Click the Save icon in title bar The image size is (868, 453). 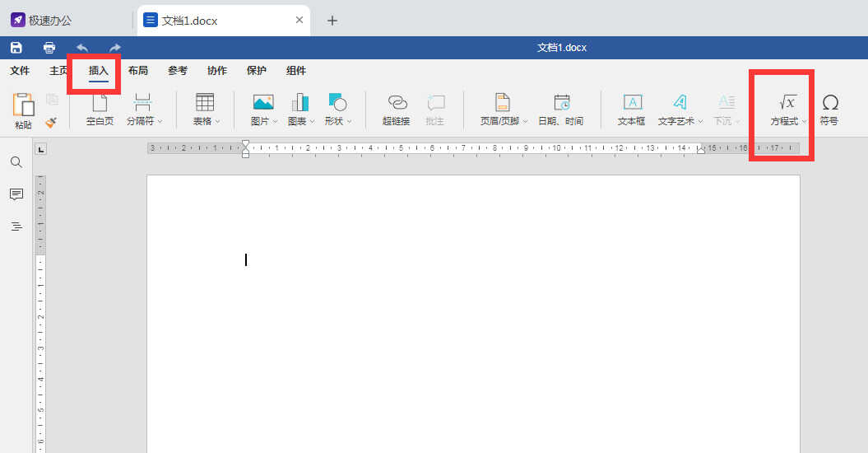coord(16,48)
